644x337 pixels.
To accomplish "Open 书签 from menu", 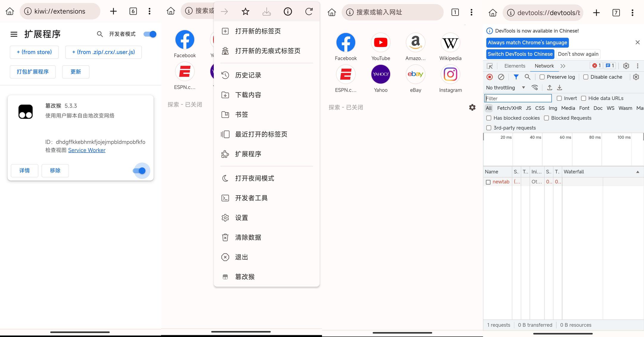I will (x=267, y=115).
